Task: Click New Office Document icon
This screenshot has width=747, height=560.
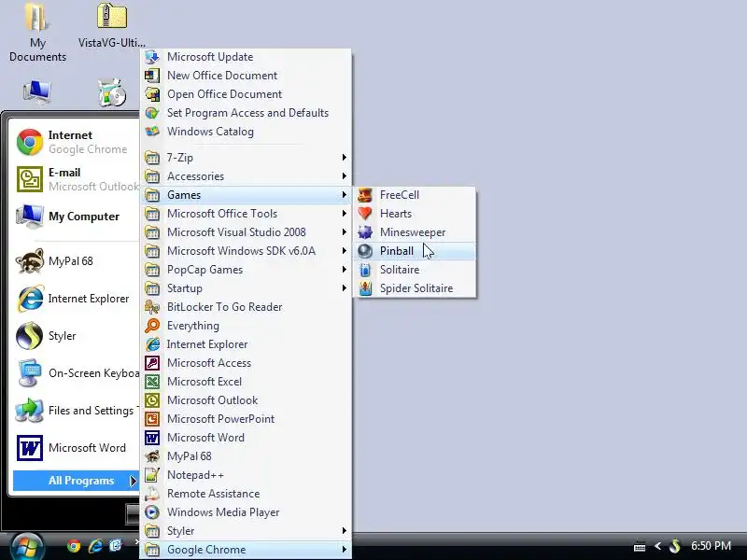Action: coord(152,76)
